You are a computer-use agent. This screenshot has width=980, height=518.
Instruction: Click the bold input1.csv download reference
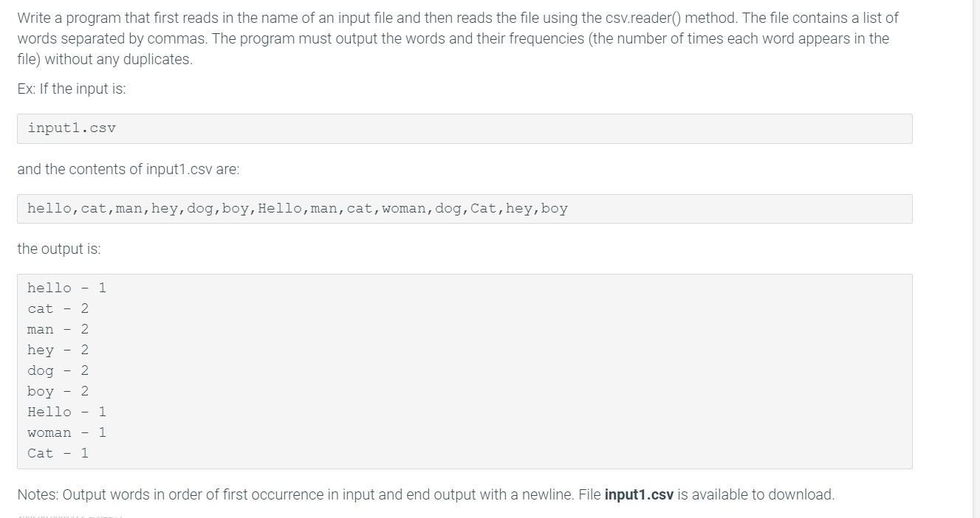pyautogui.click(x=639, y=494)
